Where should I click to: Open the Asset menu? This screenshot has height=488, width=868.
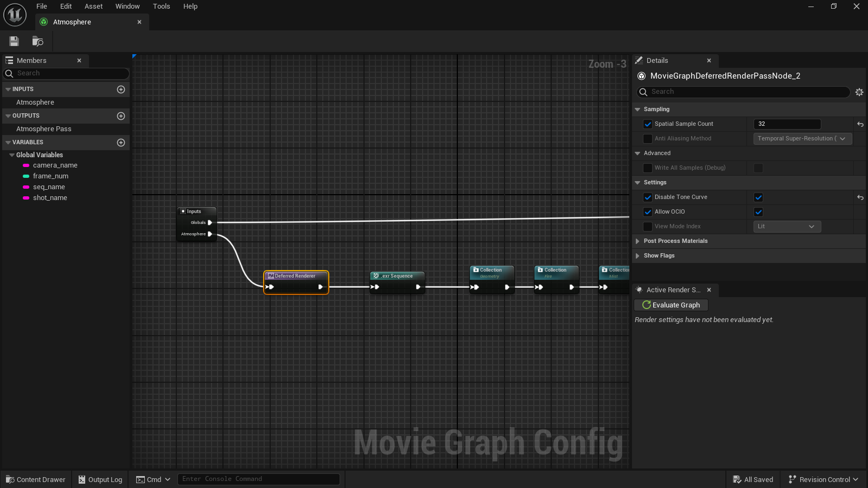pyautogui.click(x=94, y=7)
